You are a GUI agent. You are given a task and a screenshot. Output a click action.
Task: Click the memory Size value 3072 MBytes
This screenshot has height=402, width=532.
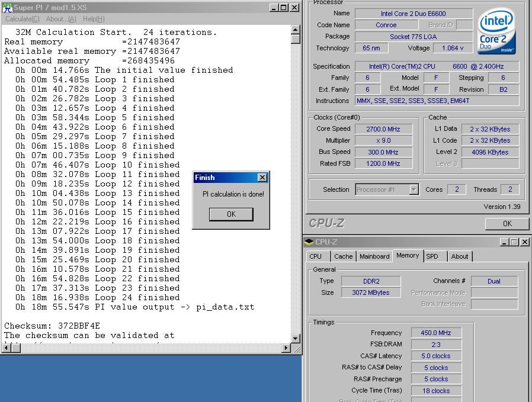point(371,292)
